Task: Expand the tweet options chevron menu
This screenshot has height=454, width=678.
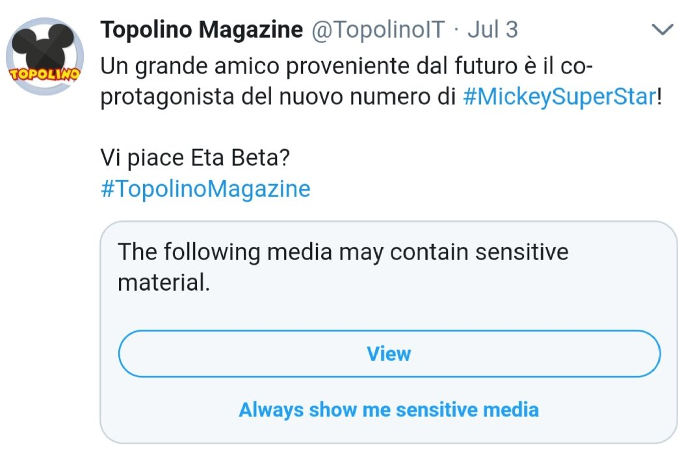Action: (662, 29)
